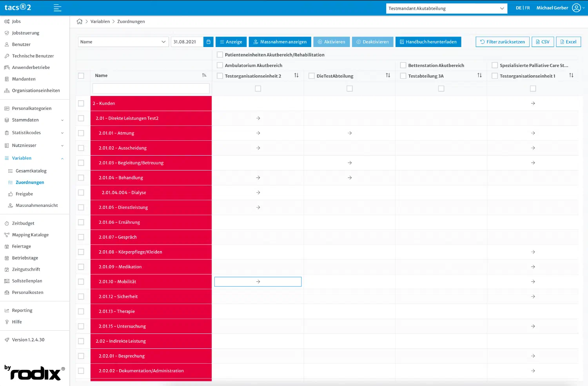Open the Sollstellenplan page

26,281
